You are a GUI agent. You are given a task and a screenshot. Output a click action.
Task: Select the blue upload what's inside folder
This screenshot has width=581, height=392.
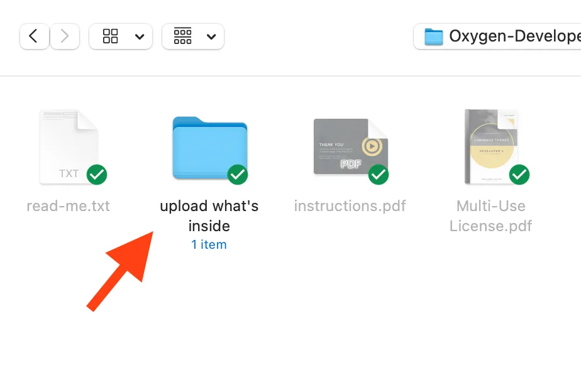tap(210, 148)
